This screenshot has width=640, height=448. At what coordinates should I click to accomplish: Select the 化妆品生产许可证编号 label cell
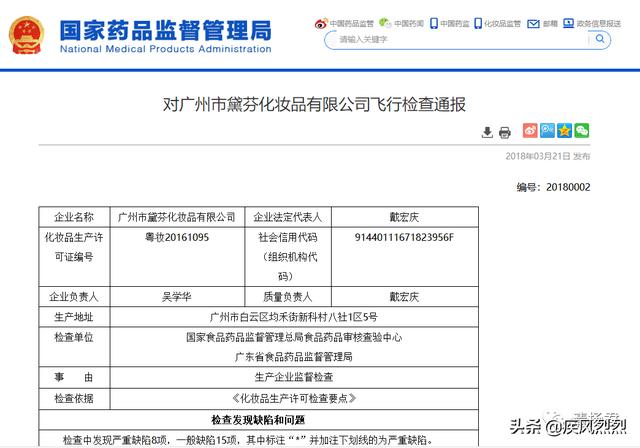point(74,257)
